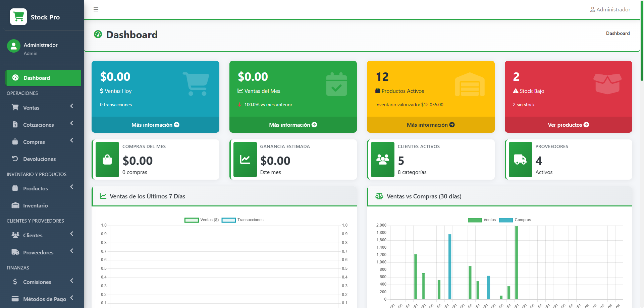
Task: Expand the Comisiones submenu
Action: 71,281
